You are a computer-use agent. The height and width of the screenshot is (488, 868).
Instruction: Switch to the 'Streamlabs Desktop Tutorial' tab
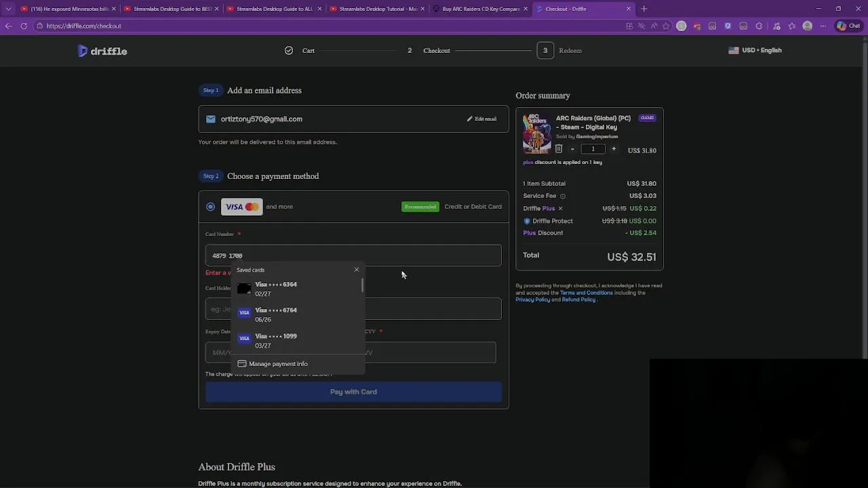tap(377, 9)
